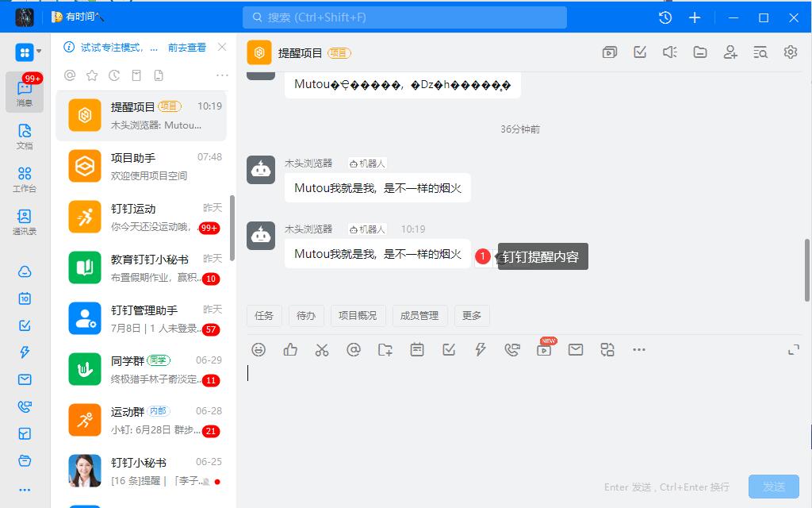Open the to-do checkmark icon in sidebar
Image resolution: width=812 pixels, height=508 pixels.
pyautogui.click(x=25, y=325)
